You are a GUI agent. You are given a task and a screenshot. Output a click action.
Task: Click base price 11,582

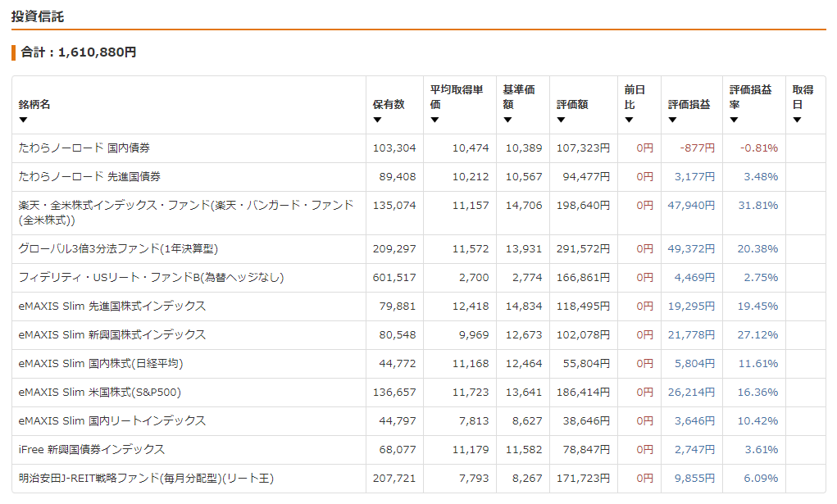[x=524, y=450]
